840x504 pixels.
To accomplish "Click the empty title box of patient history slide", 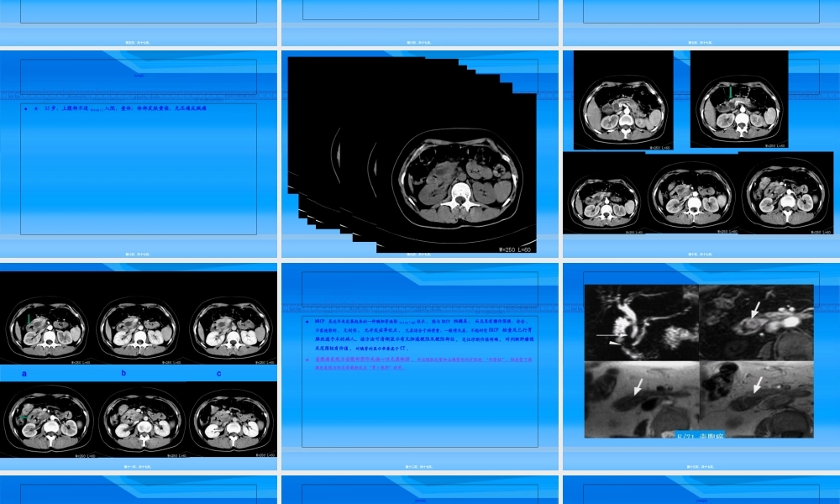I will pos(139,76).
